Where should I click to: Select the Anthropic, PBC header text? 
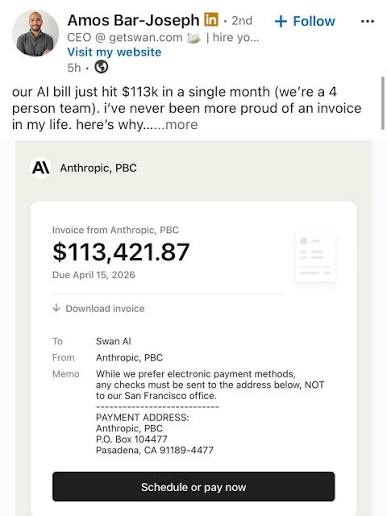point(98,168)
